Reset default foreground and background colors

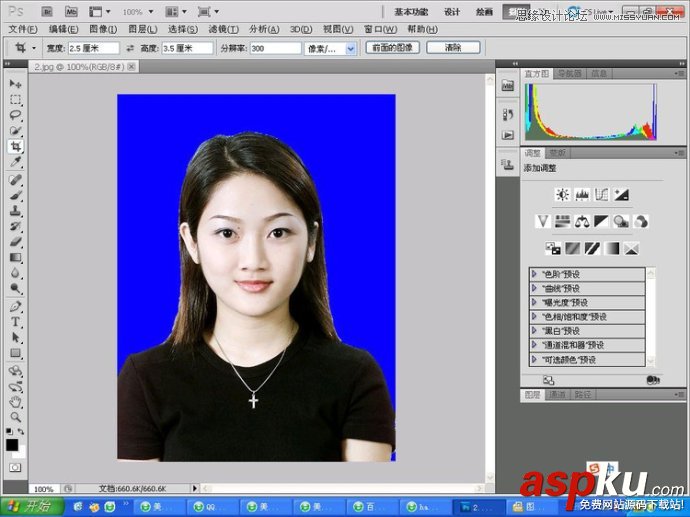[10, 432]
